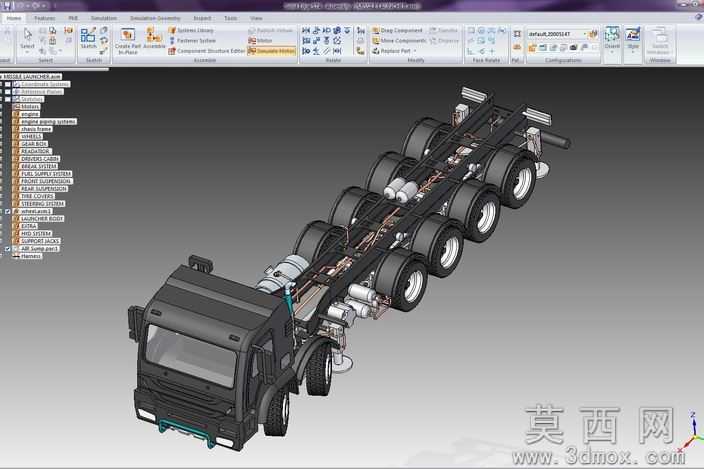Click Drag Component in Modify
Screen dimensions: 704x469
(x=397, y=30)
